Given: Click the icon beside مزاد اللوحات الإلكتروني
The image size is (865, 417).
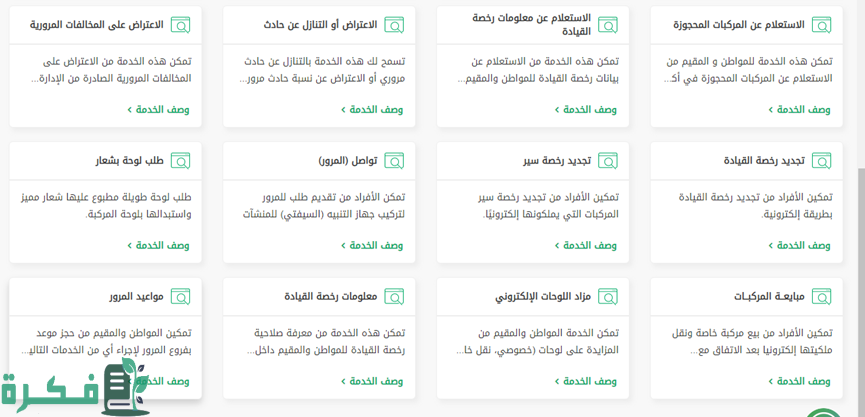Looking at the screenshot, I should pos(608,297).
